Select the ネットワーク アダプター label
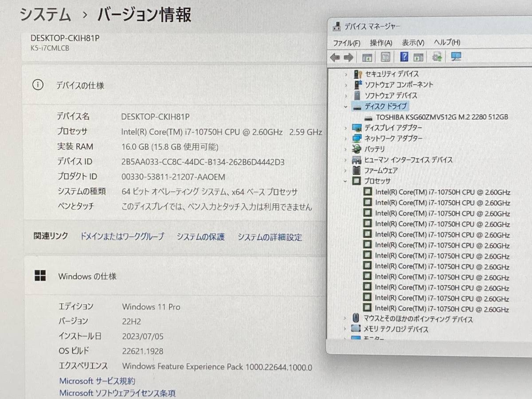 coord(393,138)
